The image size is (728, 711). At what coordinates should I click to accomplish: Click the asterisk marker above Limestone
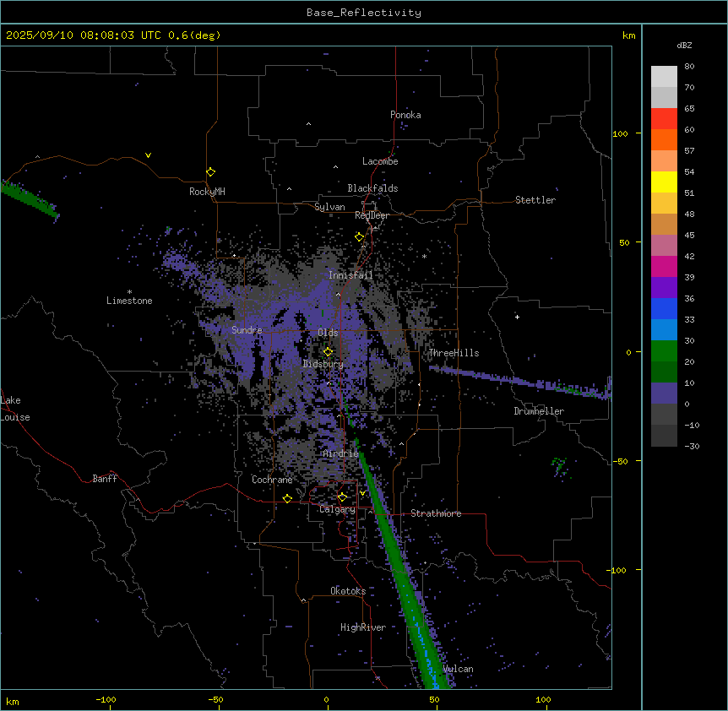coord(129,292)
